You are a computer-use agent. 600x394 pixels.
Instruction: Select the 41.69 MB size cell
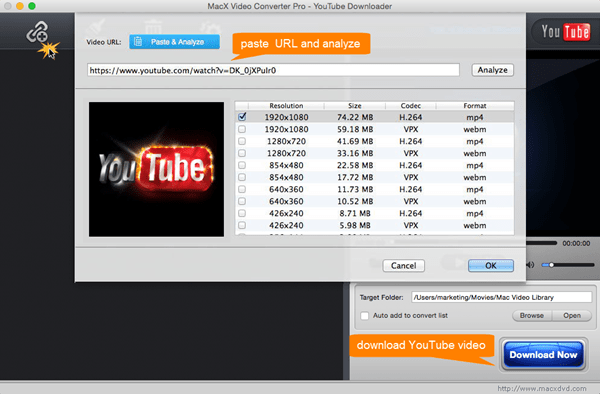point(355,142)
